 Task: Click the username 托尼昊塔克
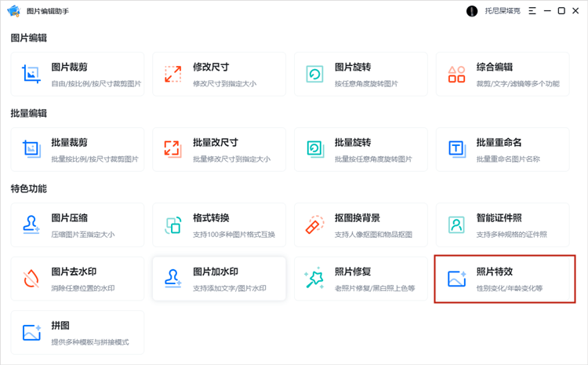click(x=502, y=11)
